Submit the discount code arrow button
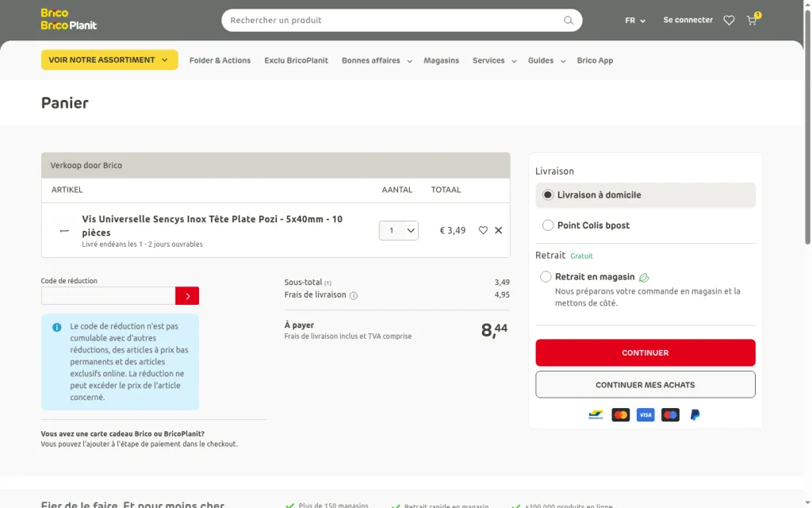Viewport: 812px width, 508px height. [x=187, y=296]
